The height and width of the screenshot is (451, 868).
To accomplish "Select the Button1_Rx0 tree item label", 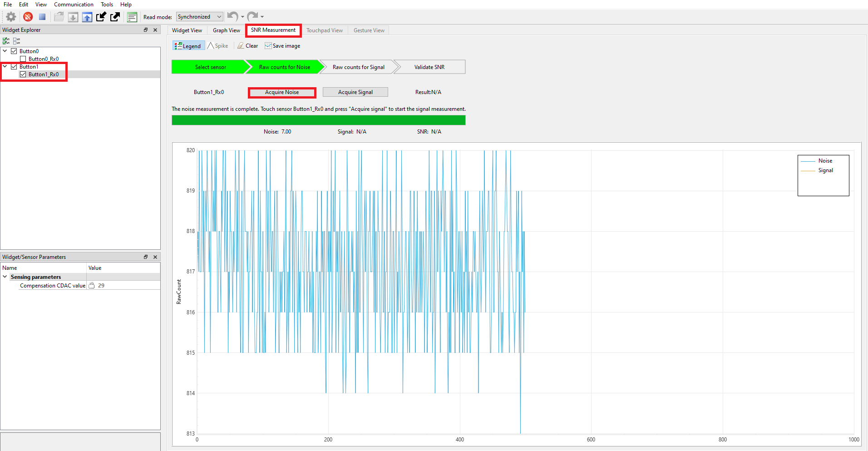I will (44, 74).
